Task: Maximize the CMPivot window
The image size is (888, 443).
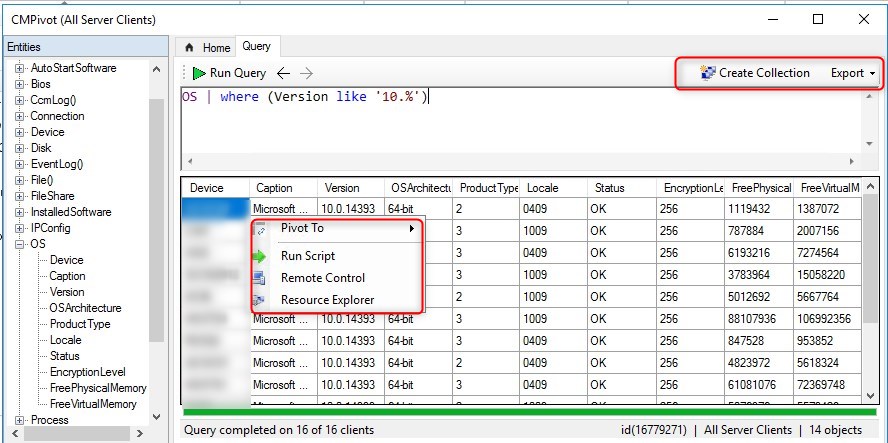Action: click(818, 19)
